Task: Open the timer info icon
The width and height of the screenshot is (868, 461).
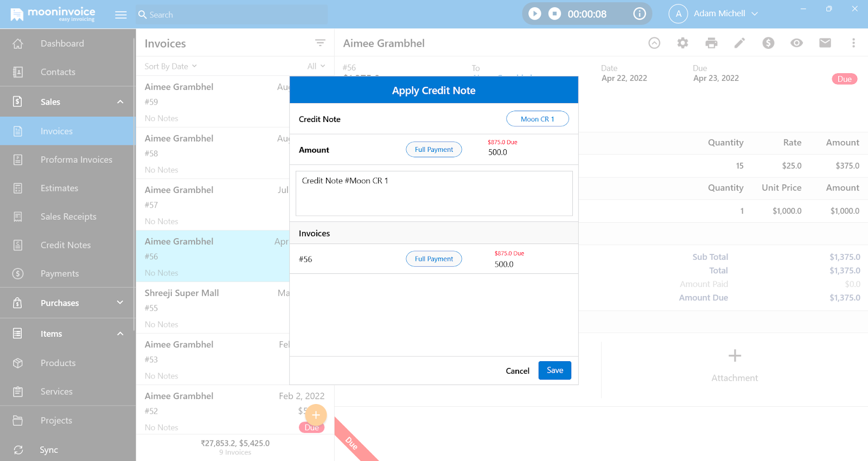Action: click(x=640, y=14)
